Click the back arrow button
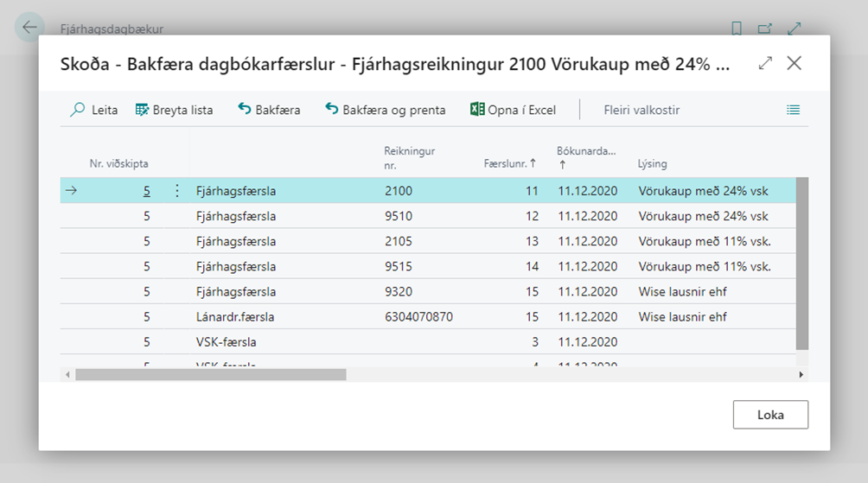 tap(30, 28)
